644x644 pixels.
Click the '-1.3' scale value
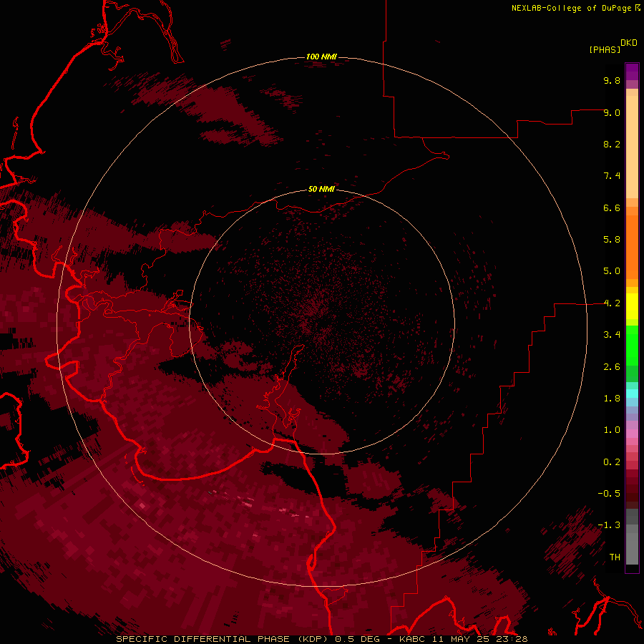pos(609,525)
